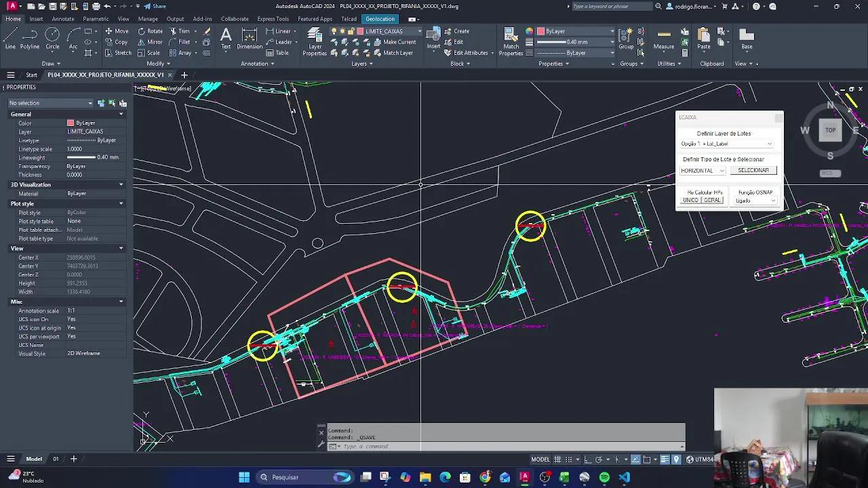Screen dimensions: 868x488
Task: Open the No selection dropdown
Action: [x=50, y=103]
